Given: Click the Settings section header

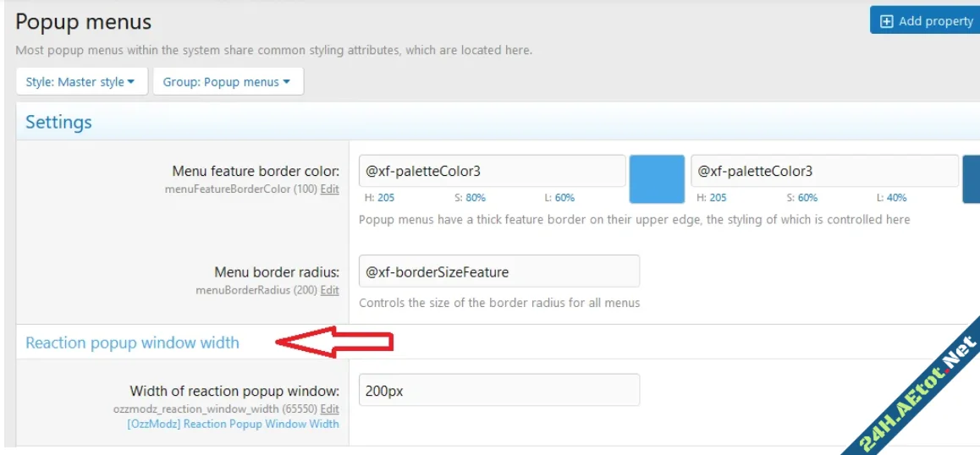Looking at the screenshot, I should coord(58,122).
